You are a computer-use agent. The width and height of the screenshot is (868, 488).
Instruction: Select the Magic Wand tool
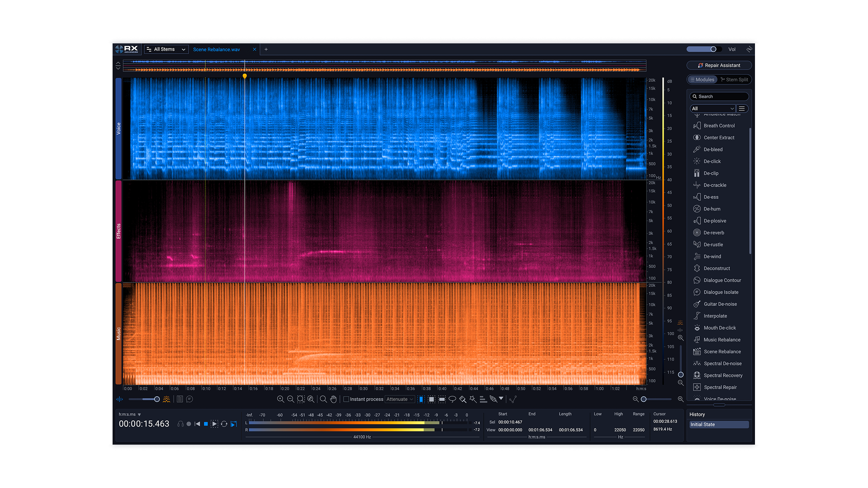click(473, 399)
